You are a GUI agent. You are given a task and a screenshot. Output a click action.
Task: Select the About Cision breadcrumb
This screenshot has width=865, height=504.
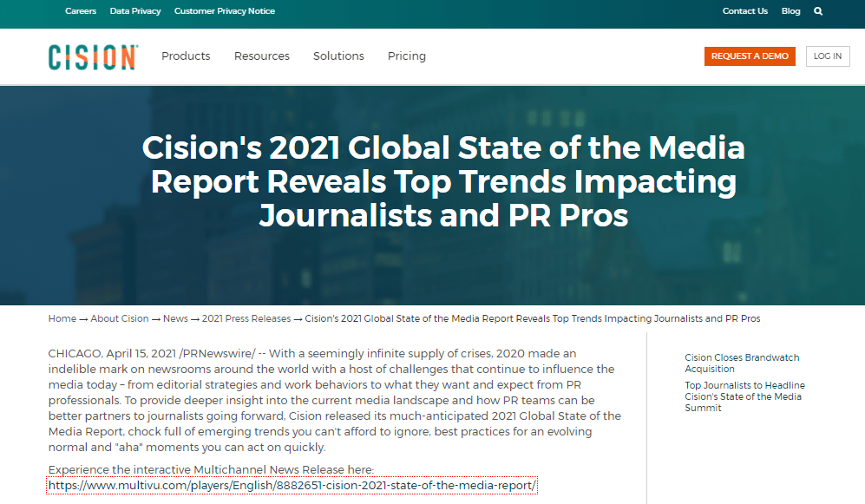(x=120, y=318)
